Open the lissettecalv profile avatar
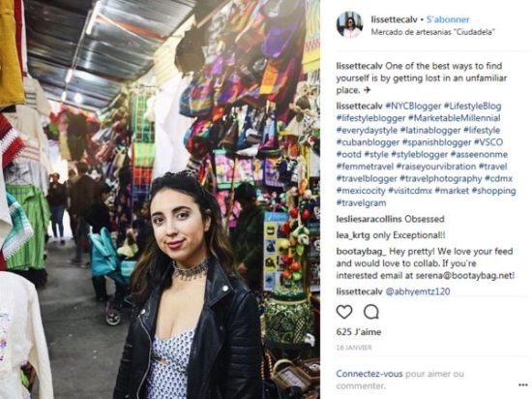This screenshot has height=399, width=532. point(349,24)
